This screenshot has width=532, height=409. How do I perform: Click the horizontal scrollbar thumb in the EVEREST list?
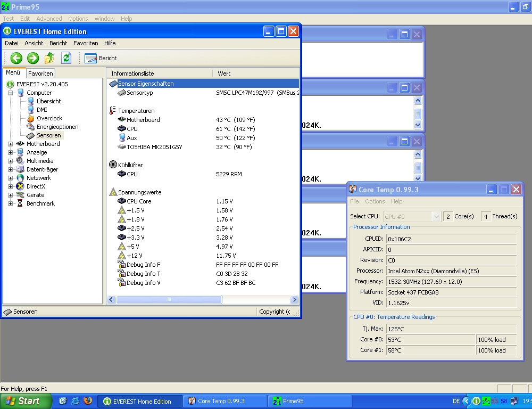169,300
